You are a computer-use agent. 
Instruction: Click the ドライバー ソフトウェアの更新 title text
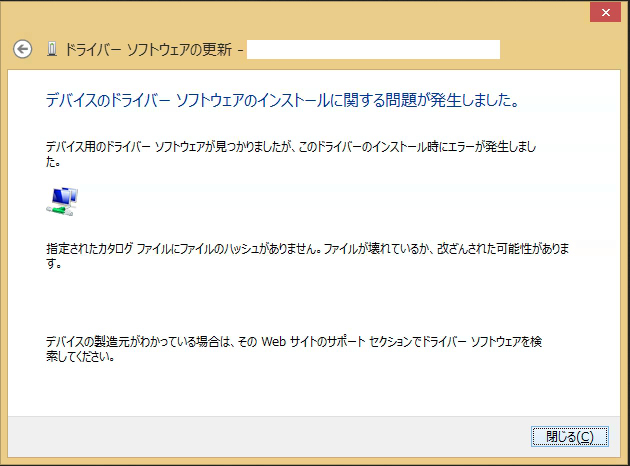click(148, 49)
